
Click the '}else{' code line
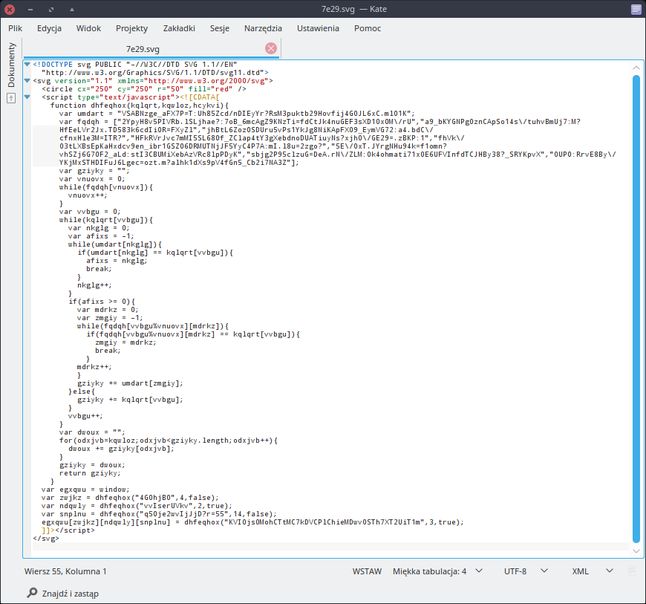81,391
